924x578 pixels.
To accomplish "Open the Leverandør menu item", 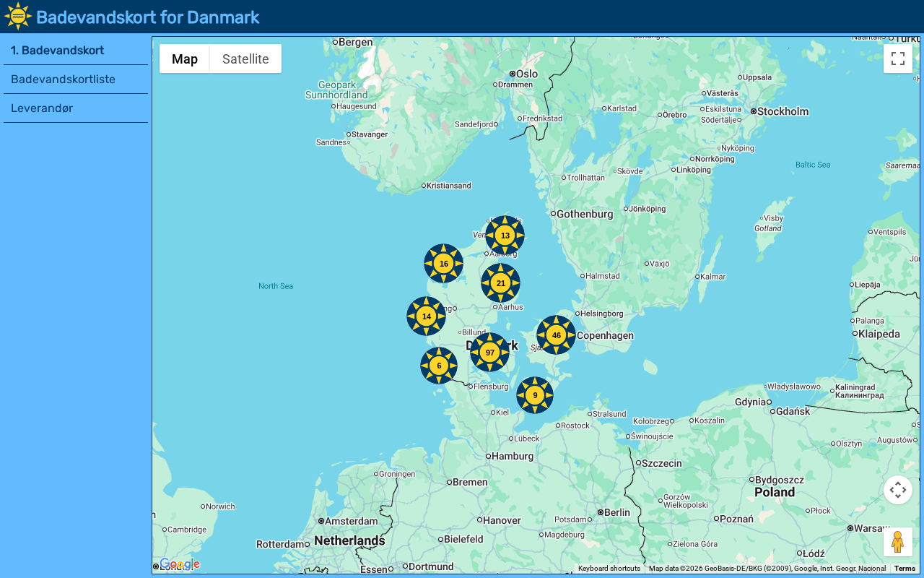I will coord(76,108).
